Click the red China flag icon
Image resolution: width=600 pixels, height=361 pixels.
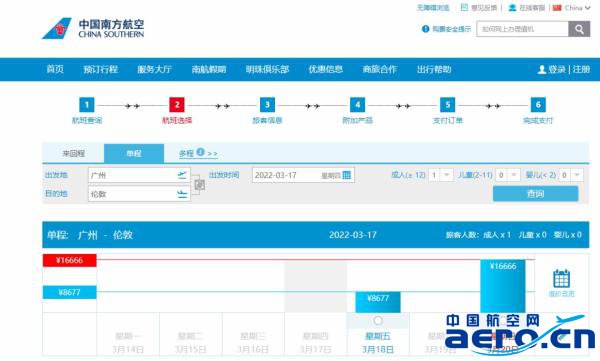(x=557, y=8)
